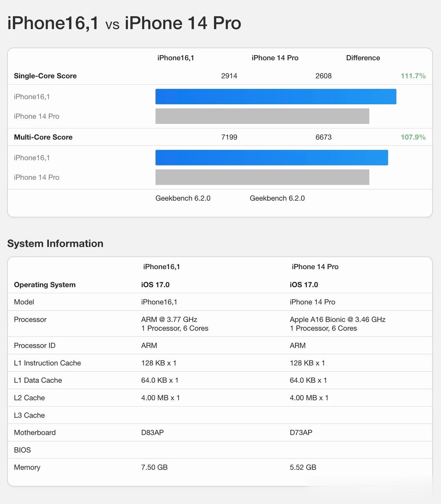Click the Apple A16 Bionic @ 3.46 GHz entry
Screen dimensions: 441x504
338,319
